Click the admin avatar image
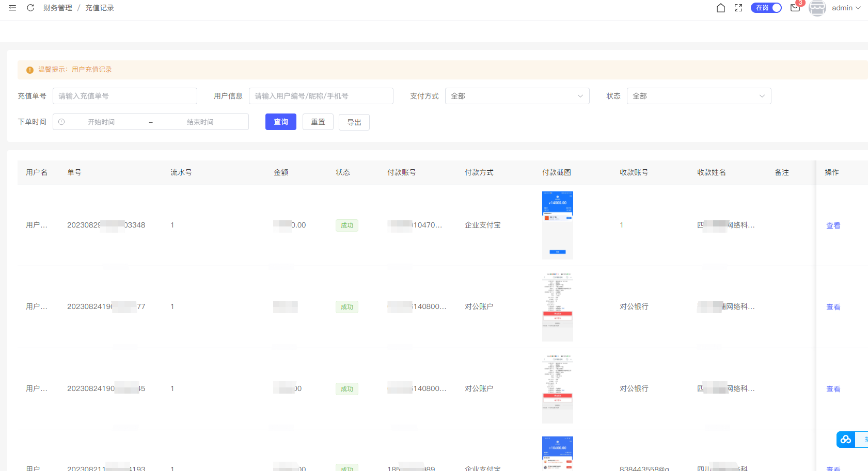Viewport: 868px width, 471px height. (x=817, y=8)
